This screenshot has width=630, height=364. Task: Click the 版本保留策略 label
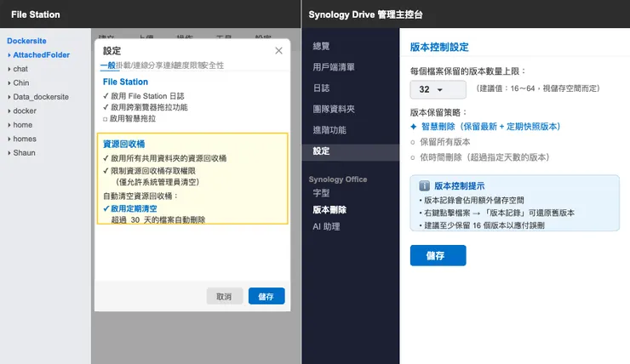coord(438,112)
